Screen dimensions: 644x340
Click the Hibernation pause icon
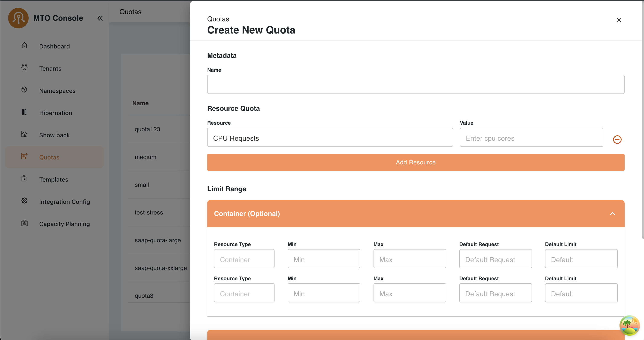tap(24, 112)
